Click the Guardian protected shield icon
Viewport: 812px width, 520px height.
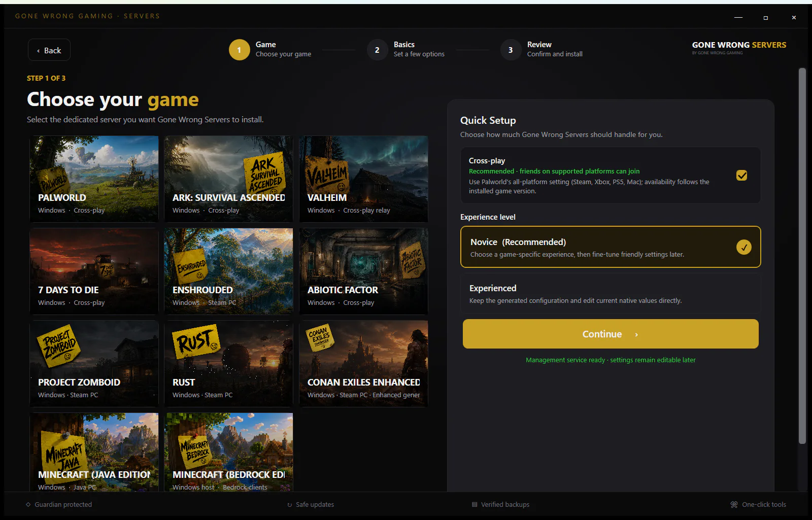coord(28,505)
